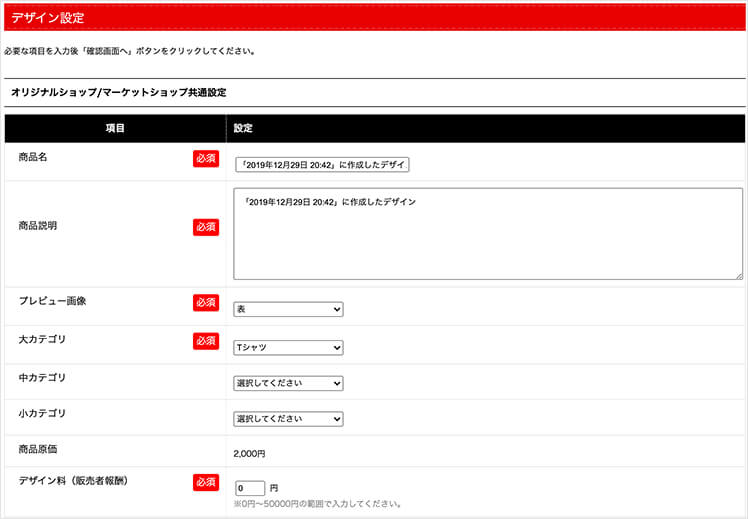
Task: Click the 中カテゴリ row label
Action: coord(42,378)
